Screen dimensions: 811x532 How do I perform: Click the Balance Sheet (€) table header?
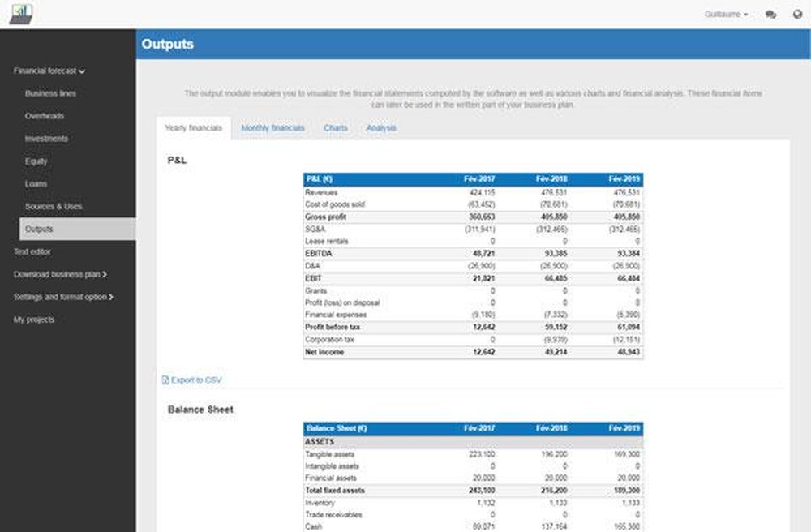pyautogui.click(x=337, y=428)
